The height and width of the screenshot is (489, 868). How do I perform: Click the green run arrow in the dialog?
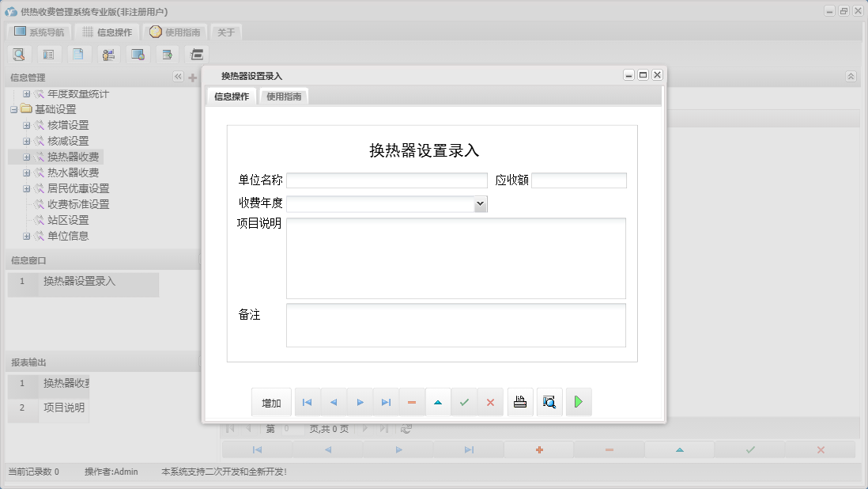579,401
